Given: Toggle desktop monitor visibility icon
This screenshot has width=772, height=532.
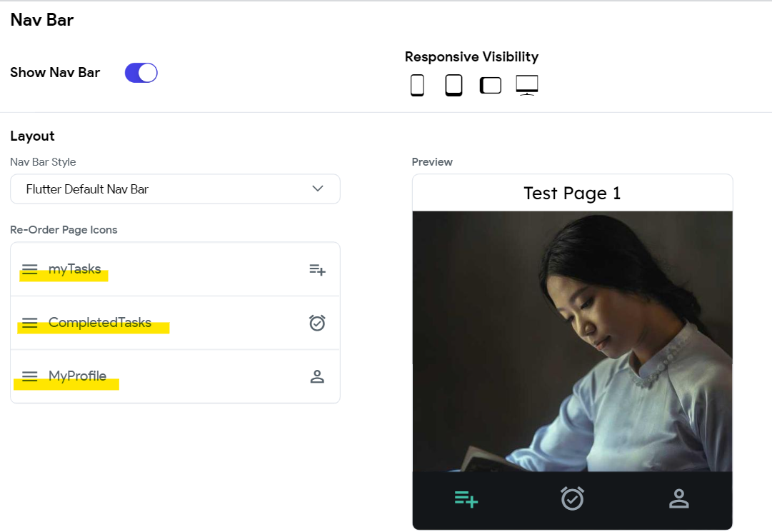Looking at the screenshot, I should pos(527,85).
